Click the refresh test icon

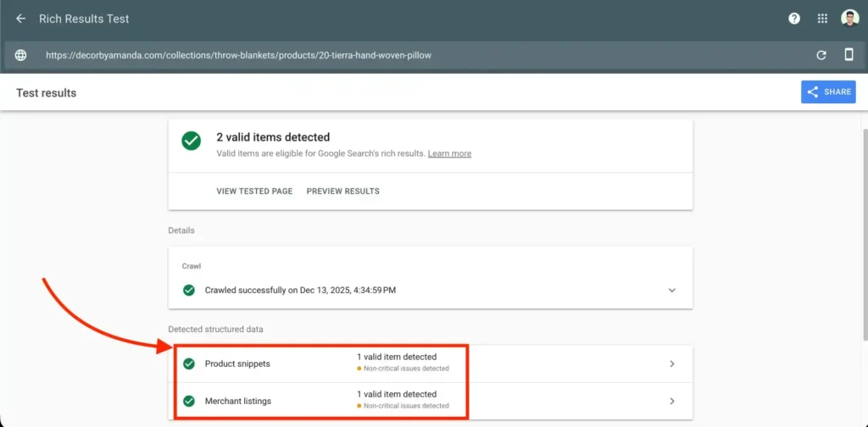pyautogui.click(x=821, y=55)
